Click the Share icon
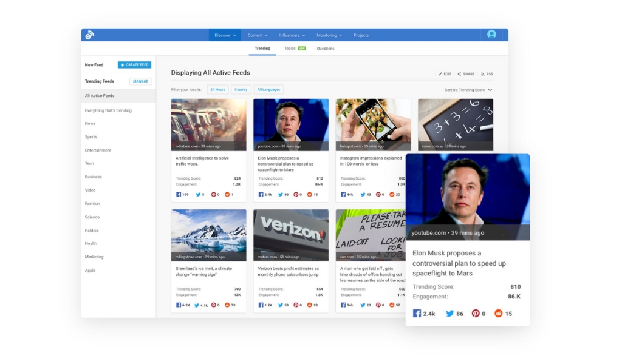622x364 pixels. tap(459, 74)
